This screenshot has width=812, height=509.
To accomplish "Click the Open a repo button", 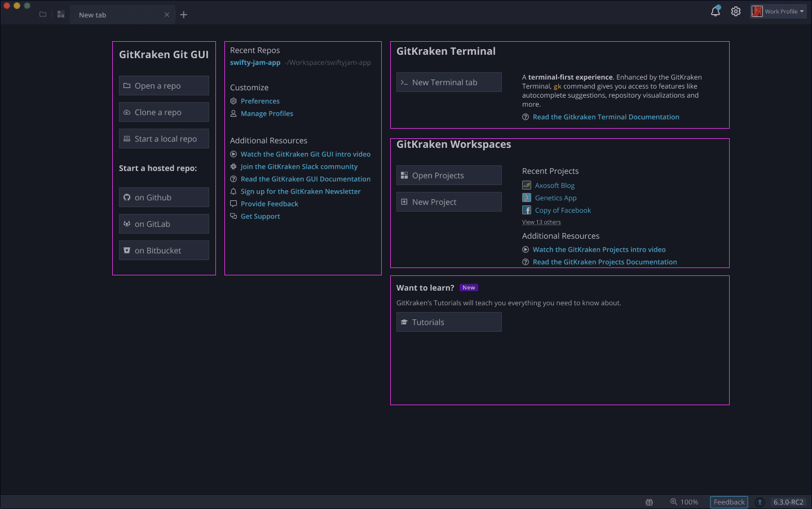I will 164,86.
